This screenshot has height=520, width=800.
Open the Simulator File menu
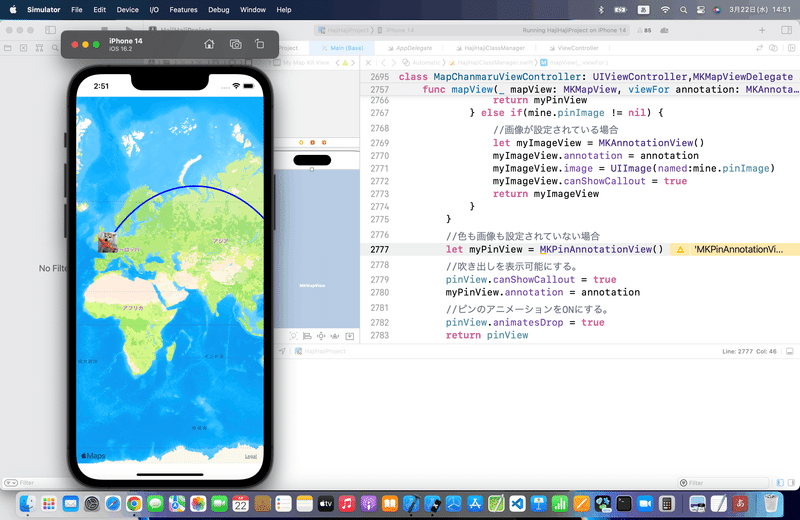pyautogui.click(x=77, y=10)
